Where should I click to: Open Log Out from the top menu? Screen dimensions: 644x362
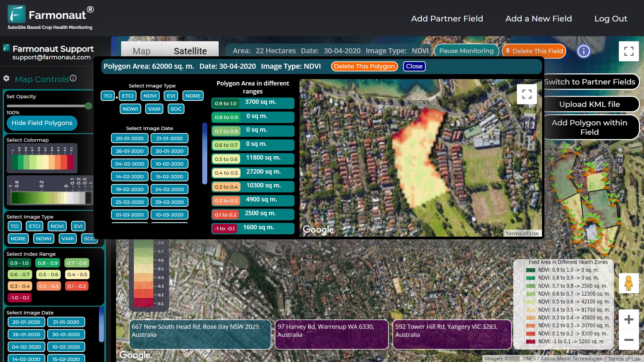[x=611, y=19]
